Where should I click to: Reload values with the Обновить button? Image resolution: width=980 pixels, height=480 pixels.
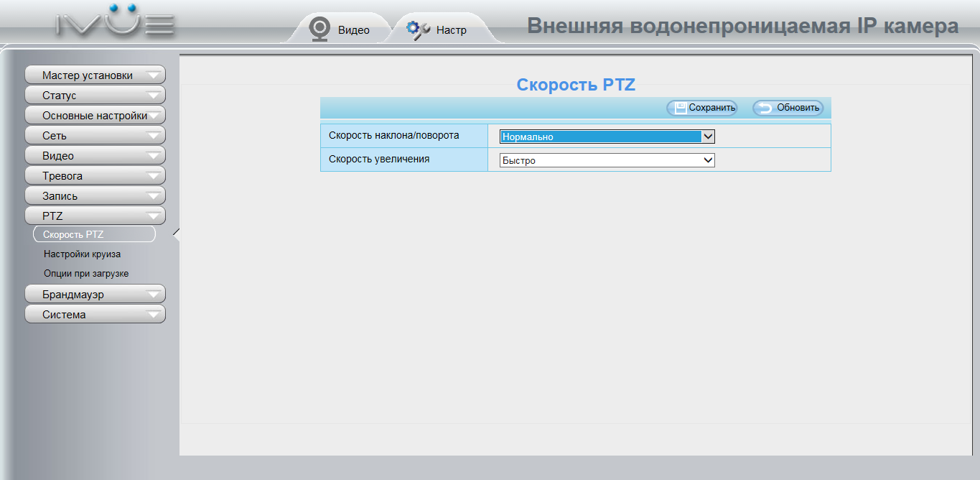click(x=788, y=108)
